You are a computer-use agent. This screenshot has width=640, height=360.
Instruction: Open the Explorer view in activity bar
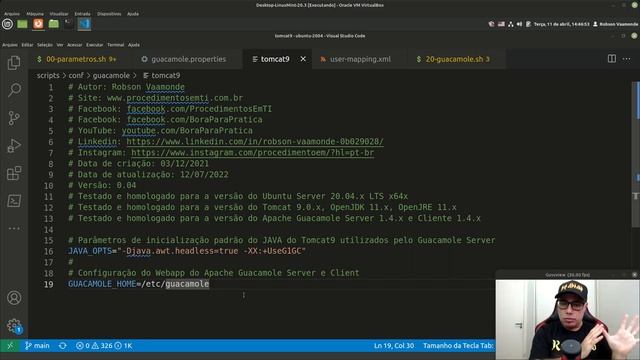(14, 62)
